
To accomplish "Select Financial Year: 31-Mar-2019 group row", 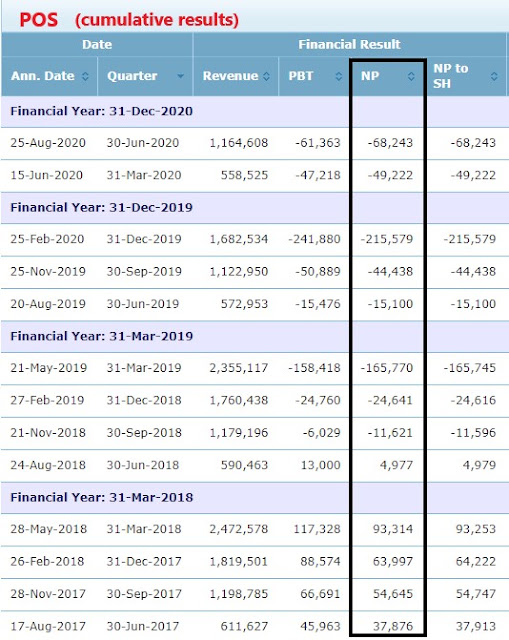I will (x=255, y=337).
